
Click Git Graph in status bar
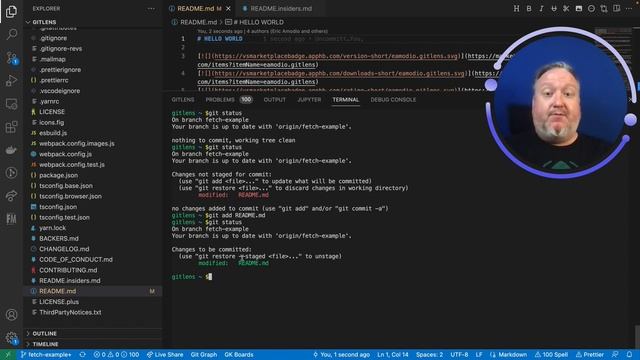click(x=204, y=355)
